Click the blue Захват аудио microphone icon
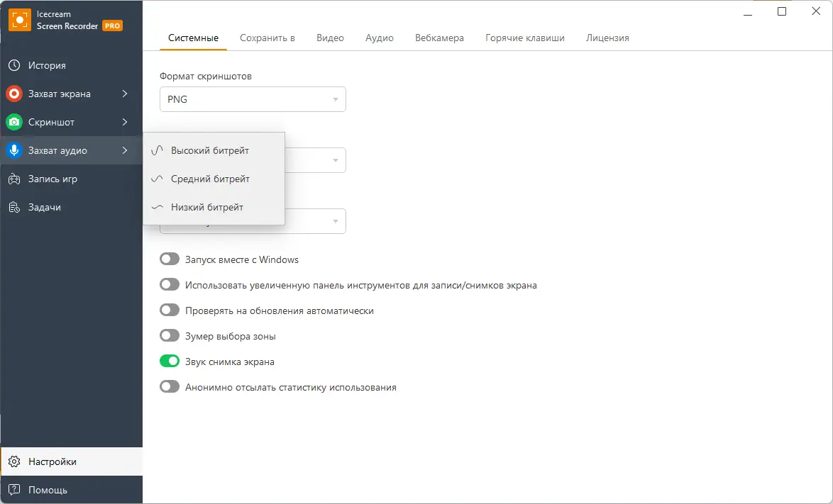Viewport: 833px width, 504px height. coord(14,150)
